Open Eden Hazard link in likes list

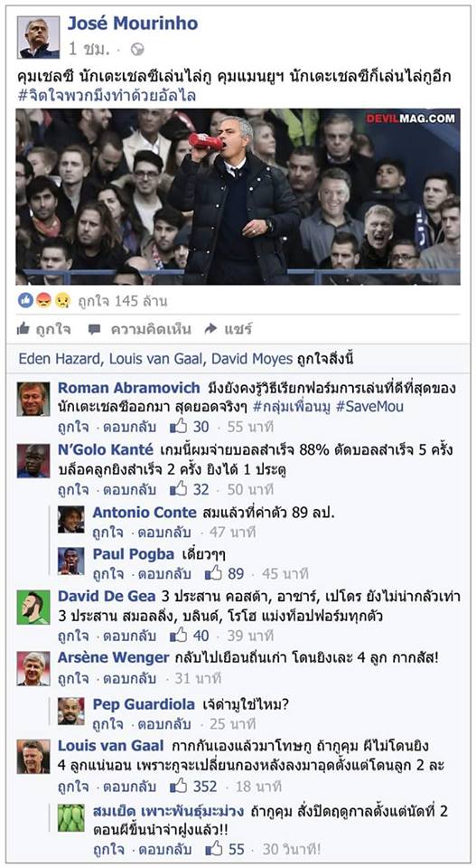pos(59,359)
